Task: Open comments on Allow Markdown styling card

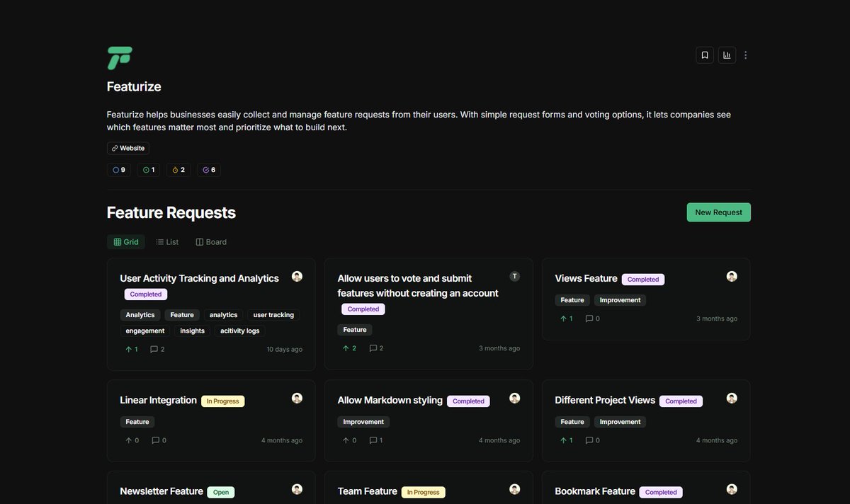Action: pyautogui.click(x=376, y=440)
